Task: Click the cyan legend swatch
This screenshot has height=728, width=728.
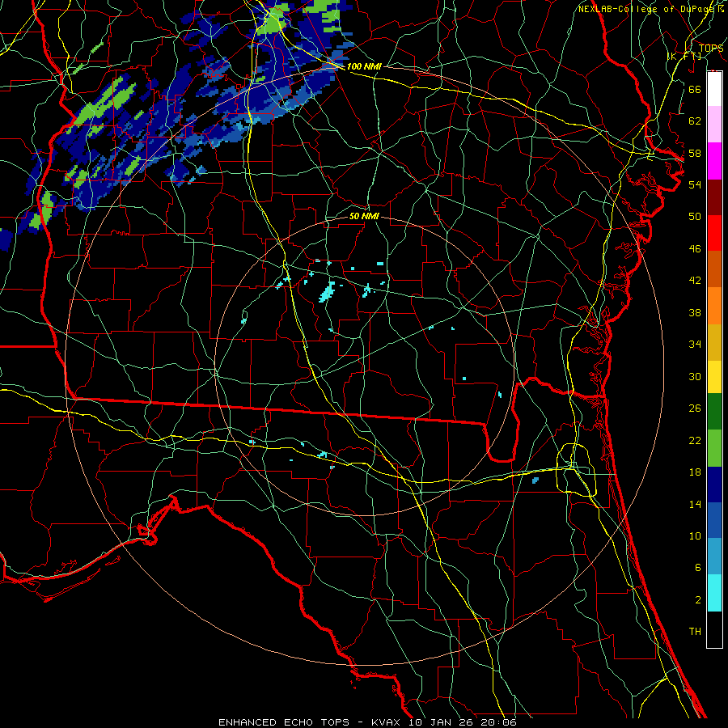Action: pos(714,593)
